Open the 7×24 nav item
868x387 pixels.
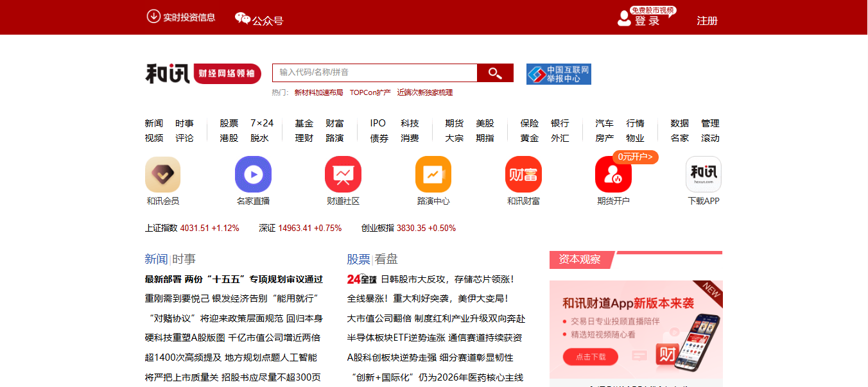262,123
